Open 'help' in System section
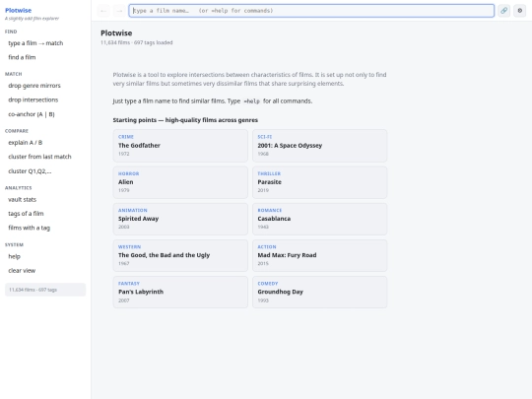This screenshot has width=532, height=399. pyautogui.click(x=45, y=256)
